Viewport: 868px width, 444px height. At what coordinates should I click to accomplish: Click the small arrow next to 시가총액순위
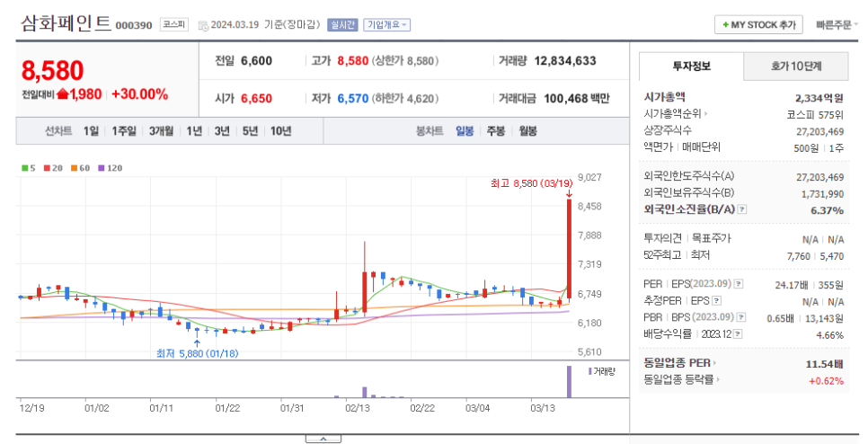[705, 114]
